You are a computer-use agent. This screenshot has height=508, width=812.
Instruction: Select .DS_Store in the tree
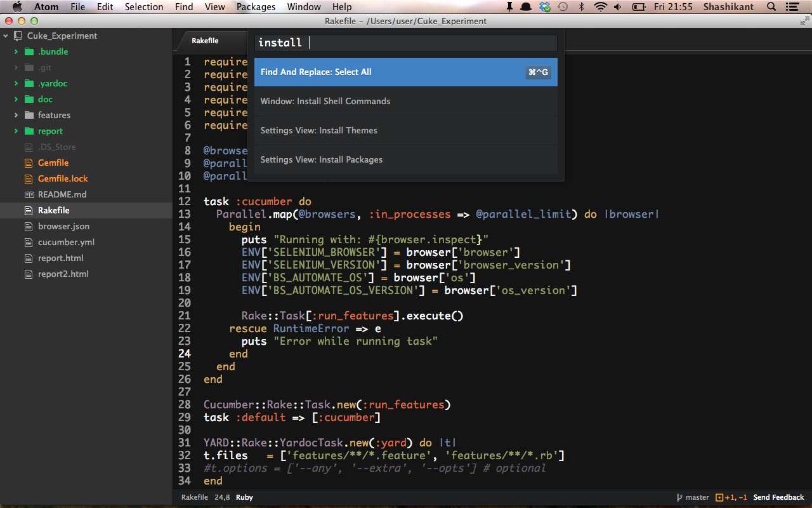pos(56,147)
